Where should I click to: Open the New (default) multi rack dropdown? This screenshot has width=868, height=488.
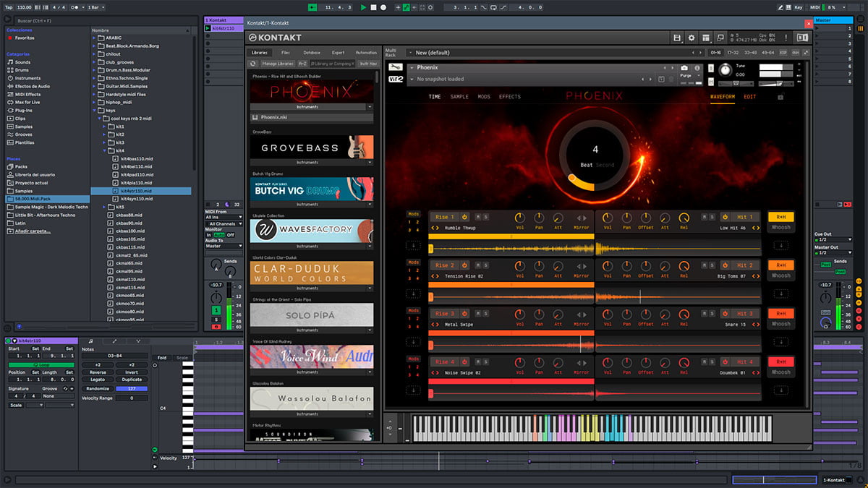[x=556, y=53]
